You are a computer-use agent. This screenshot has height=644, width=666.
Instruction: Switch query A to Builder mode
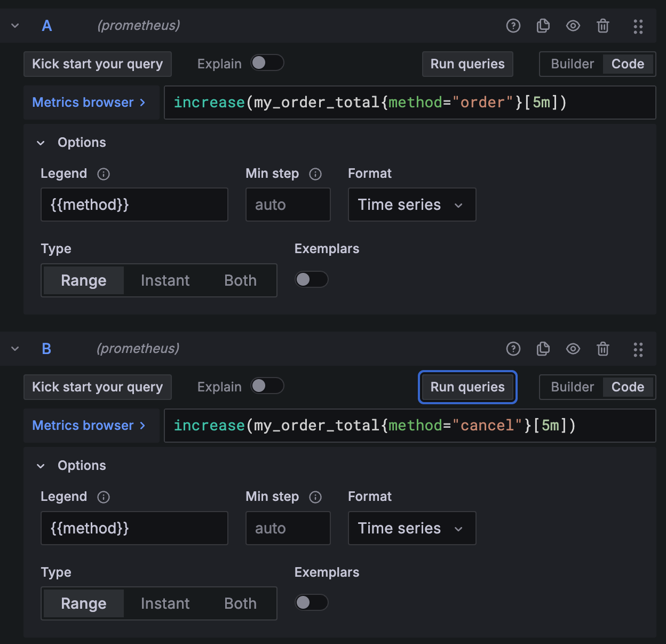point(572,64)
